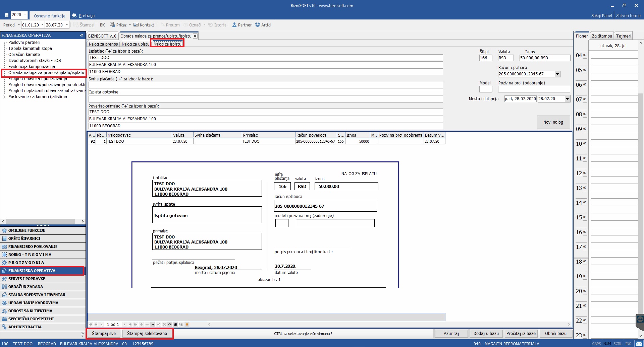
Task: Click the Obriši bazu button
Action: 556,334
